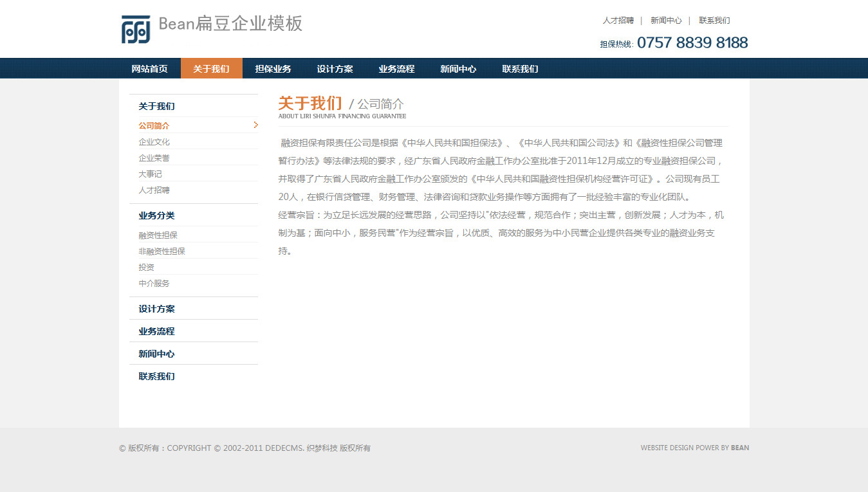The image size is (868, 492).
Task: Select 企业文化 in the sidebar
Action: pos(154,142)
